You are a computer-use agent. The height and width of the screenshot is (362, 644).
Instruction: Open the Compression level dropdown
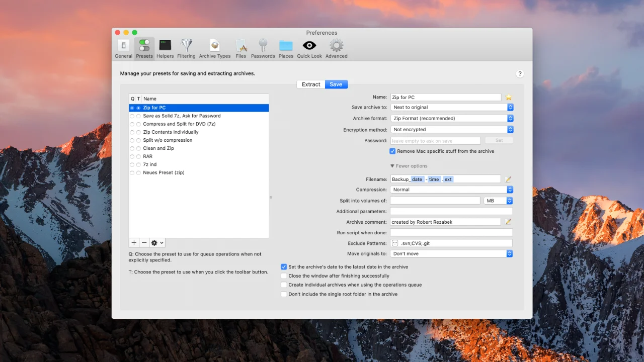[x=452, y=190]
